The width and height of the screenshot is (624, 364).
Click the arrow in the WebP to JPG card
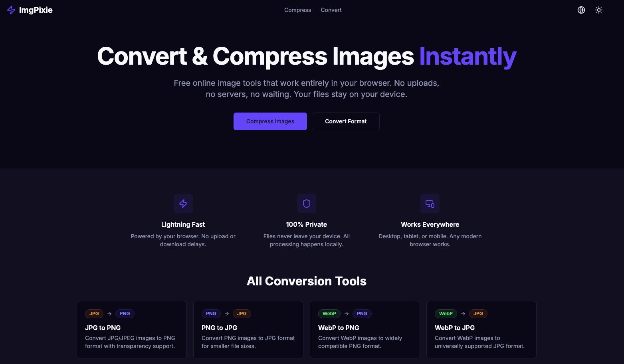tap(463, 314)
